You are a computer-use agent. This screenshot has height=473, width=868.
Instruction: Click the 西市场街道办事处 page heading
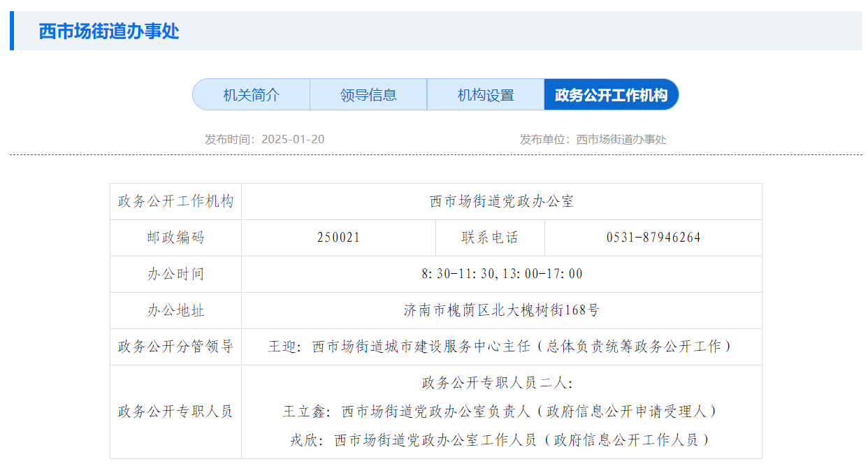[x=109, y=31]
